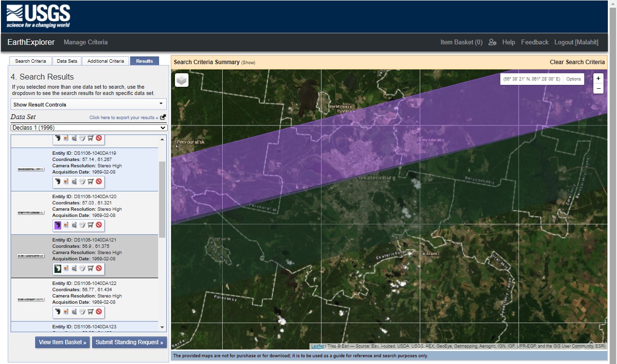Open map coordinate Options menu
617x364 pixels.
click(574, 79)
